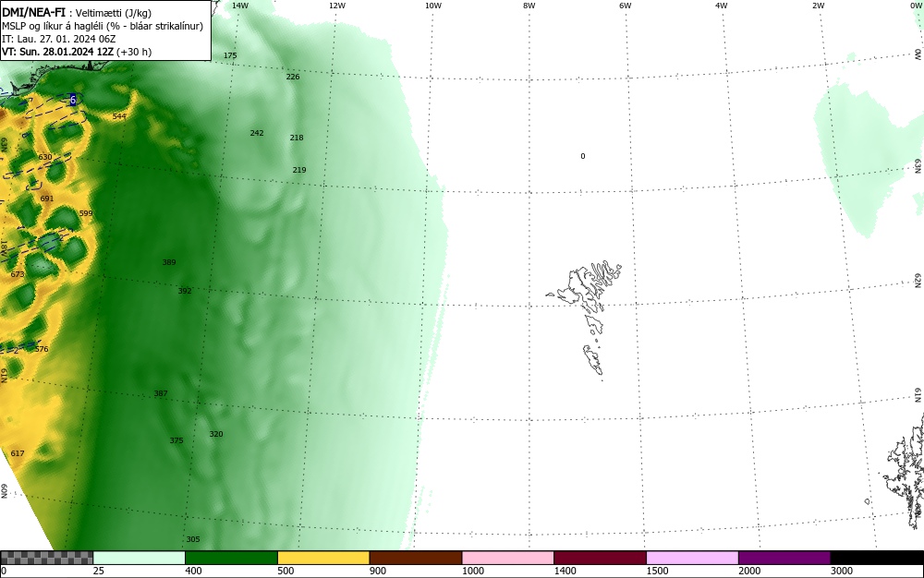Click the yellow 500–900 legend swatch
Image resolution: width=924 pixels, height=578 pixels.
click(x=323, y=558)
